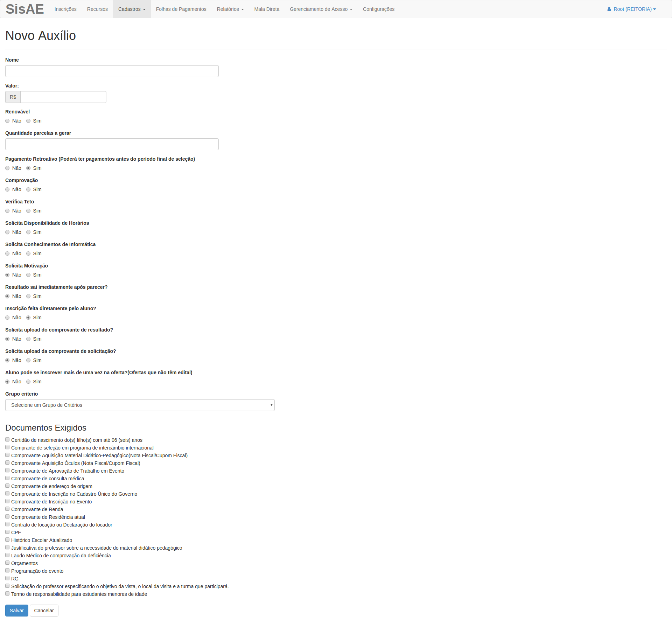The height and width of the screenshot is (620, 672).
Task: Choose Sim for Solicita Disponibilidade de Horários
Action: (28, 232)
